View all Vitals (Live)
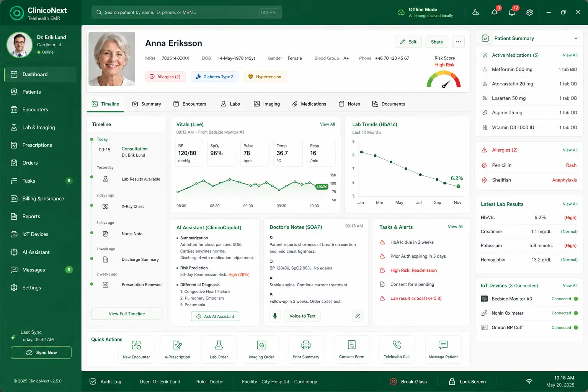The width and height of the screenshot is (588, 392). (327, 124)
